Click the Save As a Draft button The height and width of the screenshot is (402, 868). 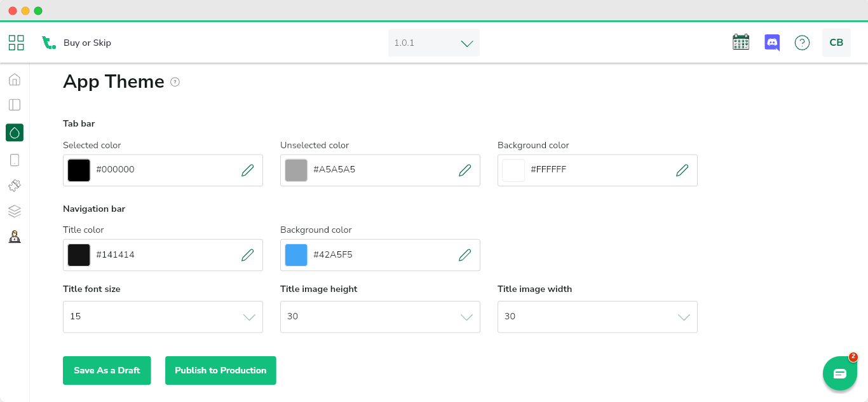[107, 370]
